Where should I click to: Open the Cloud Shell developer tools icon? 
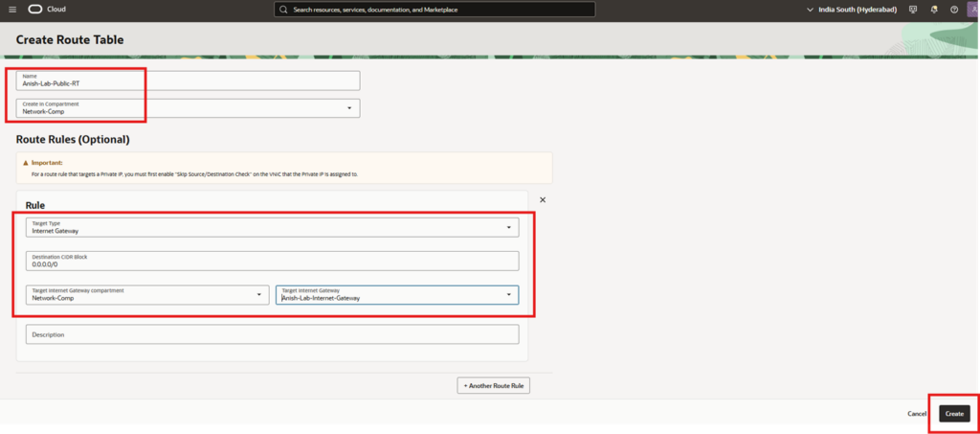click(x=912, y=9)
